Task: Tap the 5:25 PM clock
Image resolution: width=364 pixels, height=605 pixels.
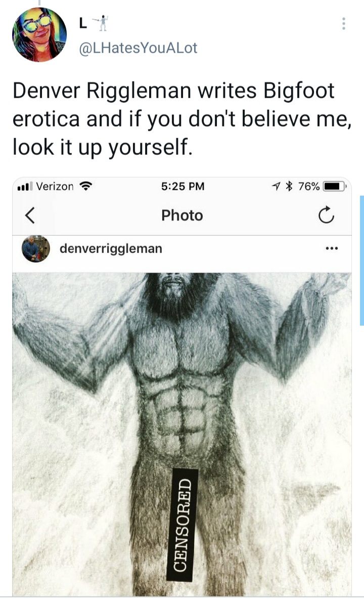Action: coord(183,186)
